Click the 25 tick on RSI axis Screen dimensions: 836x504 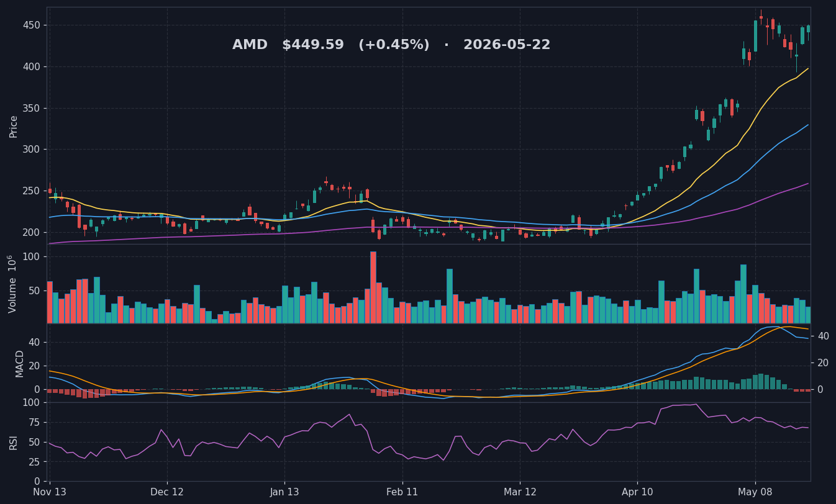35,462
